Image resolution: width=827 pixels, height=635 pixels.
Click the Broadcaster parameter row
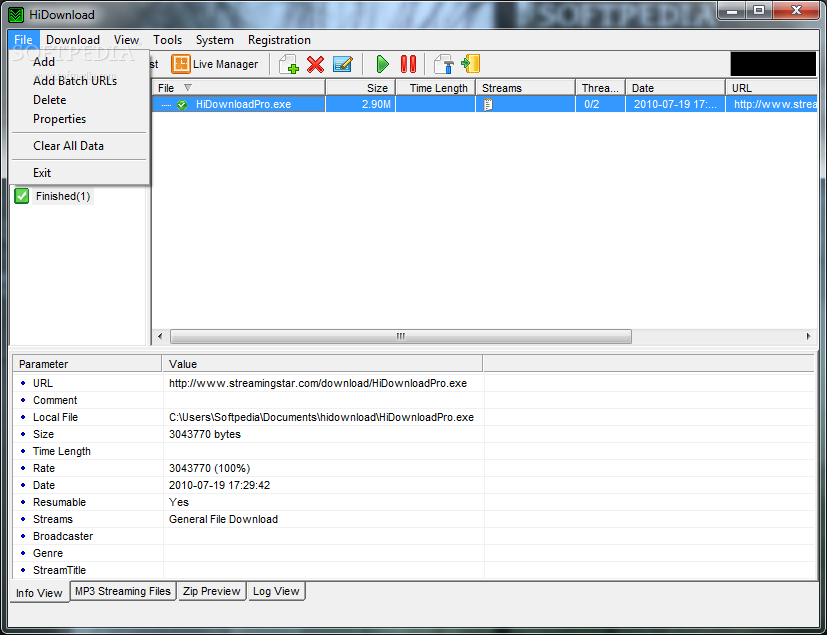[x=414, y=536]
